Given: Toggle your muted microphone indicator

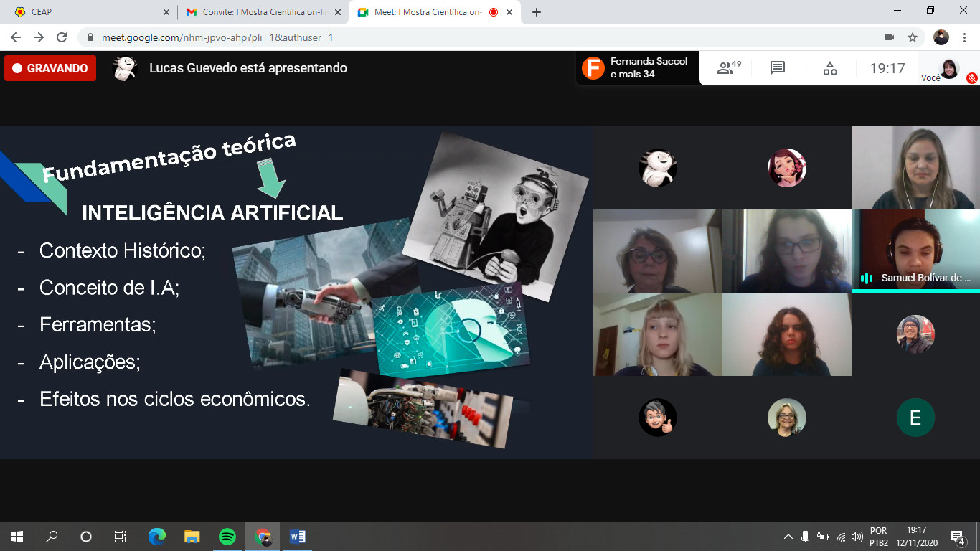Looking at the screenshot, I should (972, 77).
